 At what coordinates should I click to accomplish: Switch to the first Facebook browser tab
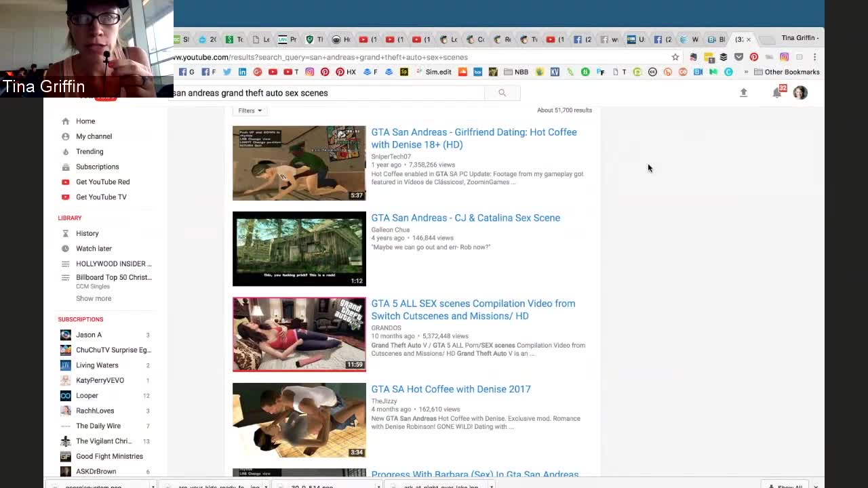[583, 39]
